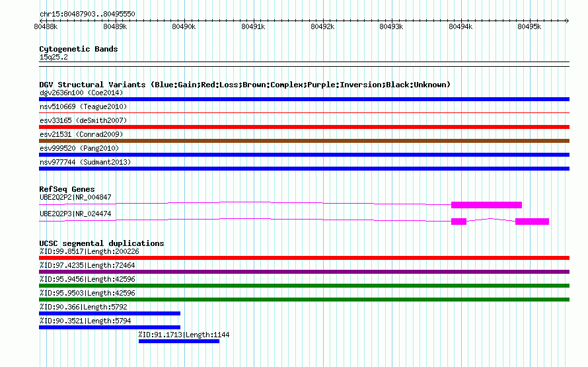Screen dimensions: 588x367
Task: Open gene UBE2Q2P2|NR_004847 label
Action: pyautogui.click(x=75, y=197)
